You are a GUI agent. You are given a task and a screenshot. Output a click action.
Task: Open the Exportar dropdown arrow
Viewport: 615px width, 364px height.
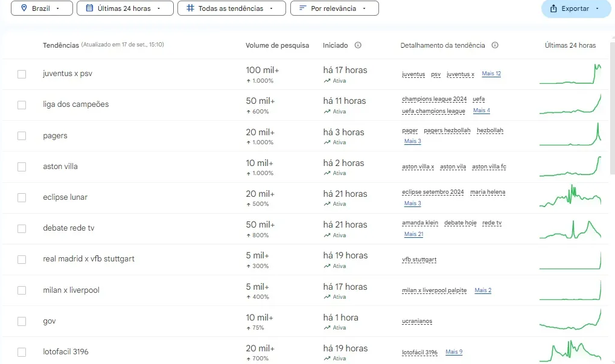pyautogui.click(x=597, y=8)
